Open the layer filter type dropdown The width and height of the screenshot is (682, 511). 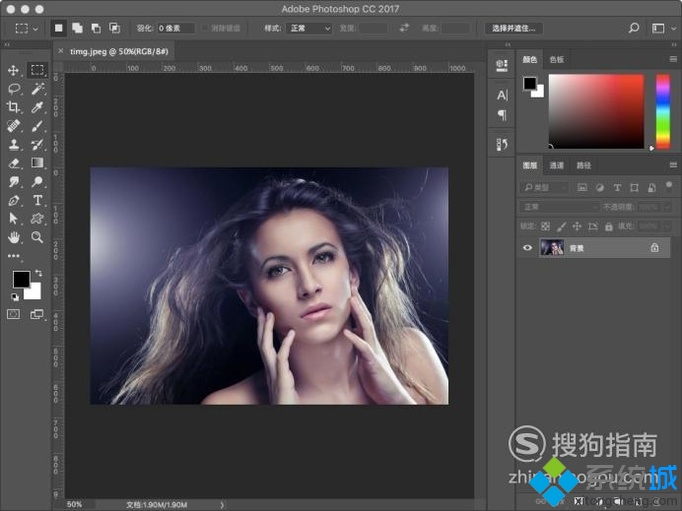click(545, 187)
